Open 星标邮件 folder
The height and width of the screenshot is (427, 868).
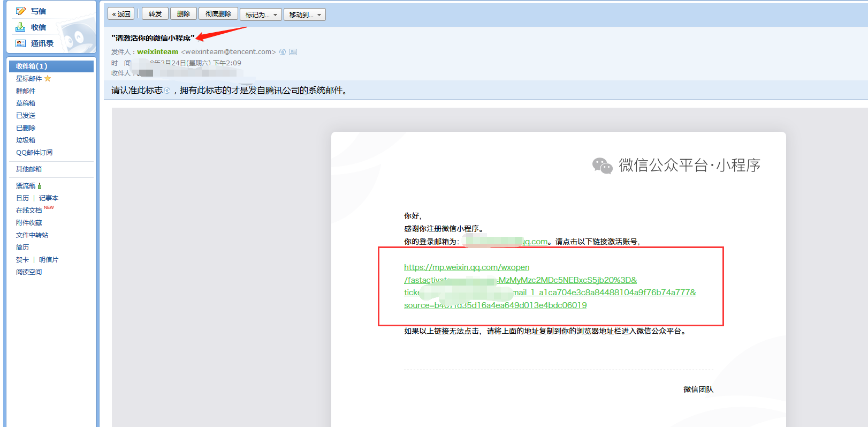point(29,79)
